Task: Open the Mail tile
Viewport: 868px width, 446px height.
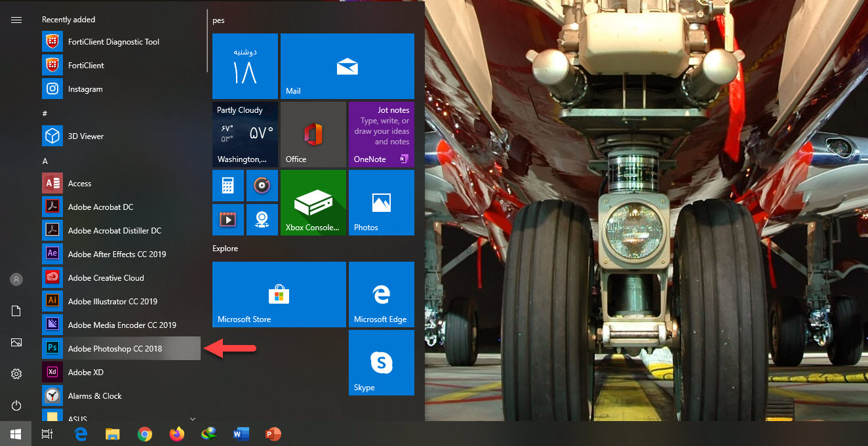Action: click(347, 66)
